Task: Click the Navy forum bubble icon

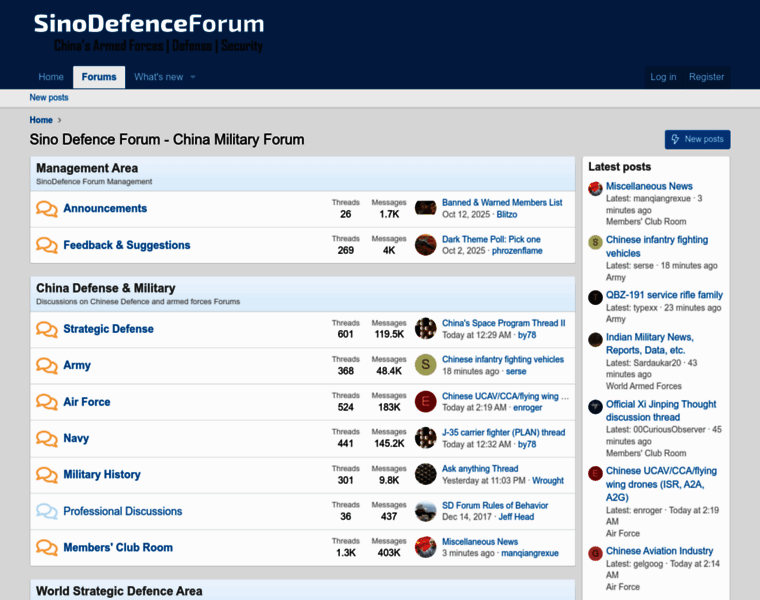Action: (x=47, y=438)
